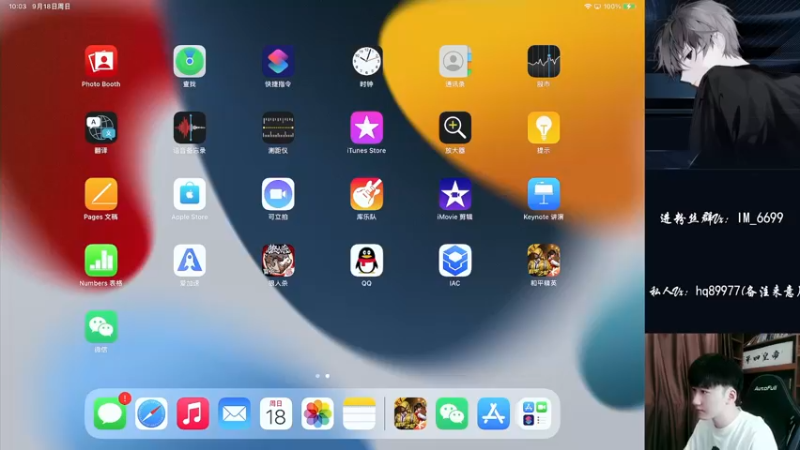
Task: Open the Photo Booth app
Action: [x=101, y=61]
